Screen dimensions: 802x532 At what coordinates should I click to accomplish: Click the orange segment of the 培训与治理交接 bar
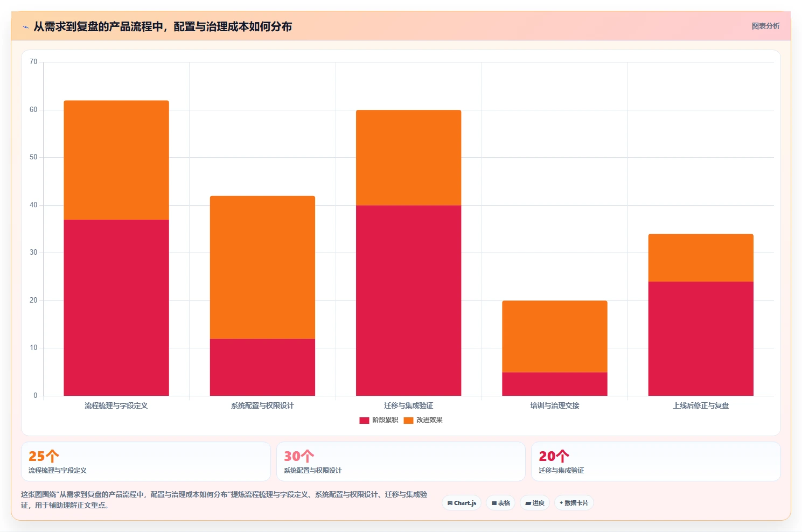coord(555,337)
